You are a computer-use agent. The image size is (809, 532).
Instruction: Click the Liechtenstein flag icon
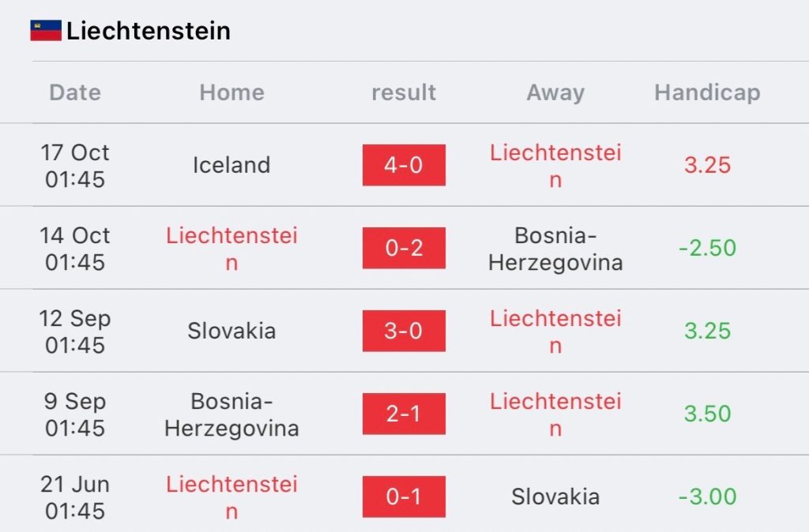tap(46, 31)
